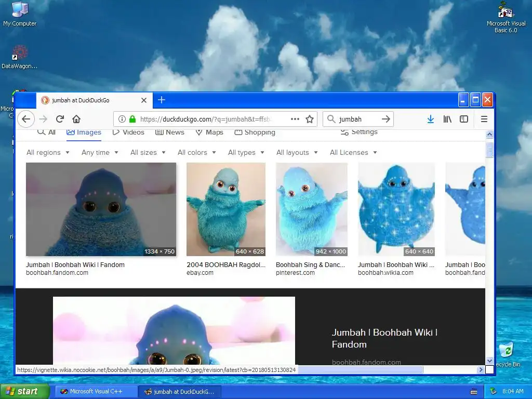The width and height of the screenshot is (532, 399).
Task: Open a new tab with plus button
Action: coord(162,100)
